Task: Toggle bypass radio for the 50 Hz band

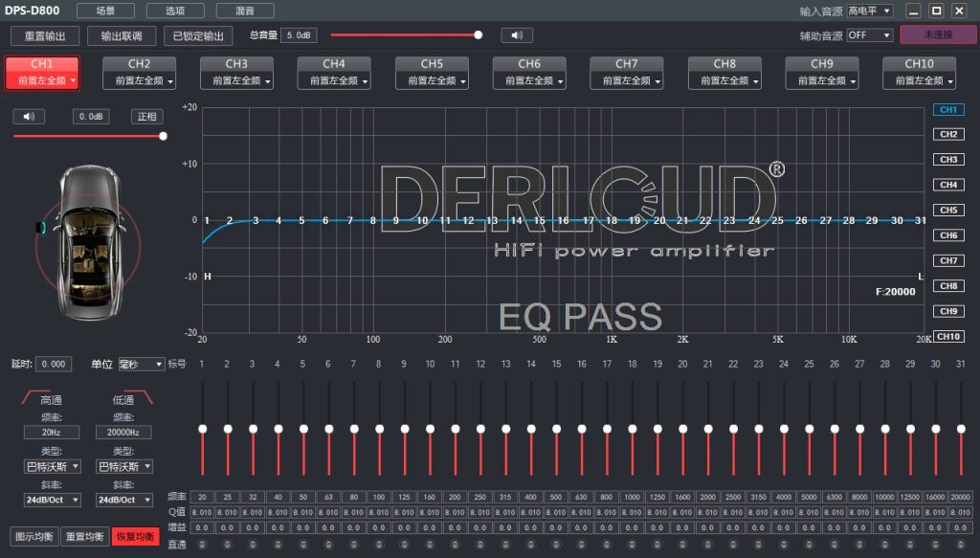Action: tap(303, 545)
